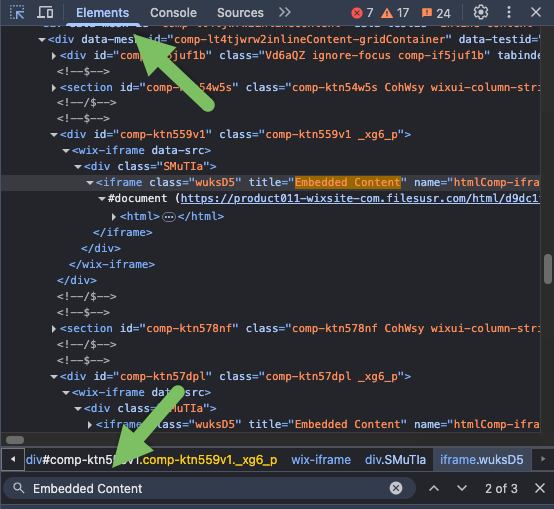
Task: Collapse the first div class SMuTIa node
Action: (78, 167)
